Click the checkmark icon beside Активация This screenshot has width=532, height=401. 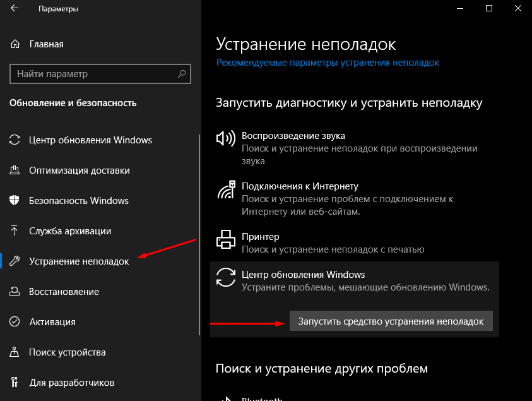click(x=15, y=321)
